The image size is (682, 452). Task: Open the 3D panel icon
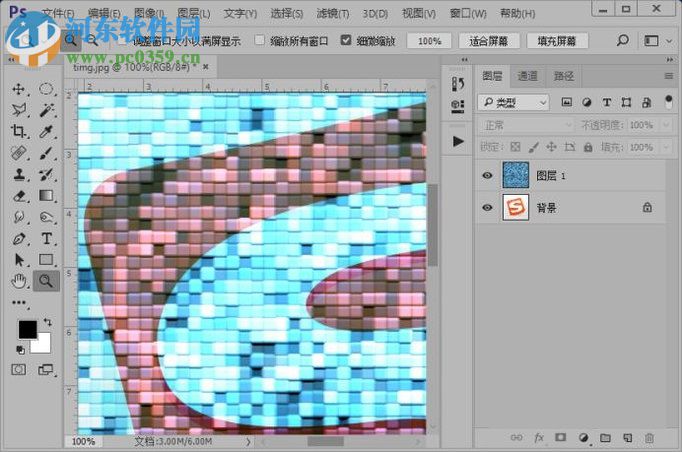pos(458,106)
